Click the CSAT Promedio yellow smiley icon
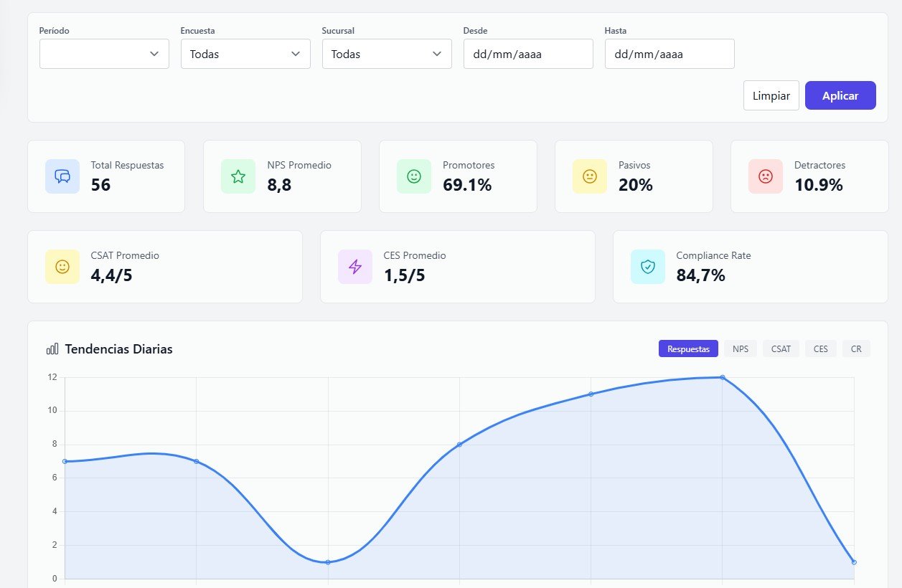This screenshot has width=902, height=588. [x=62, y=267]
